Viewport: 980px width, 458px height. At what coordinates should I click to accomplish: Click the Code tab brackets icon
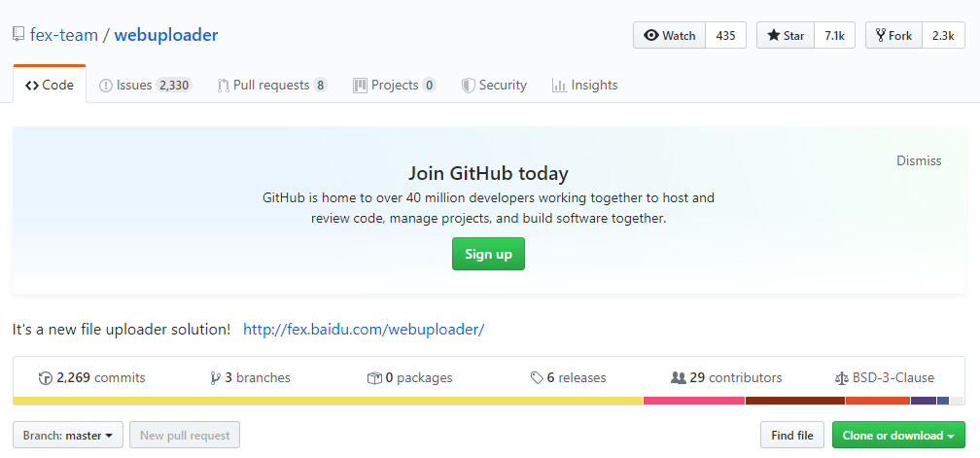32,86
